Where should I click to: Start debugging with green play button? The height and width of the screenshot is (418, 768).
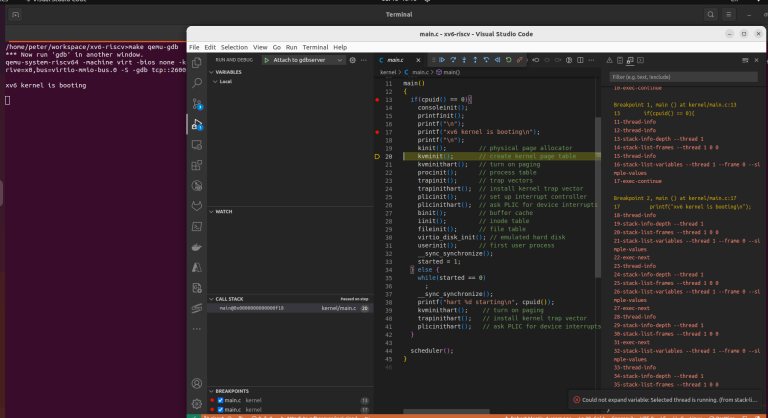pyautogui.click(x=266, y=60)
